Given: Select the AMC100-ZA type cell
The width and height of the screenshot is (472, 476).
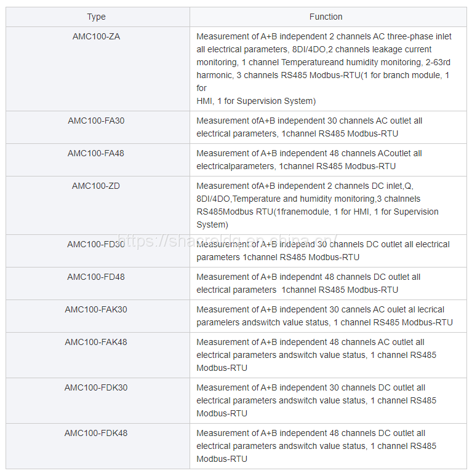Looking at the screenshot, I should click(x=97, y=36).
